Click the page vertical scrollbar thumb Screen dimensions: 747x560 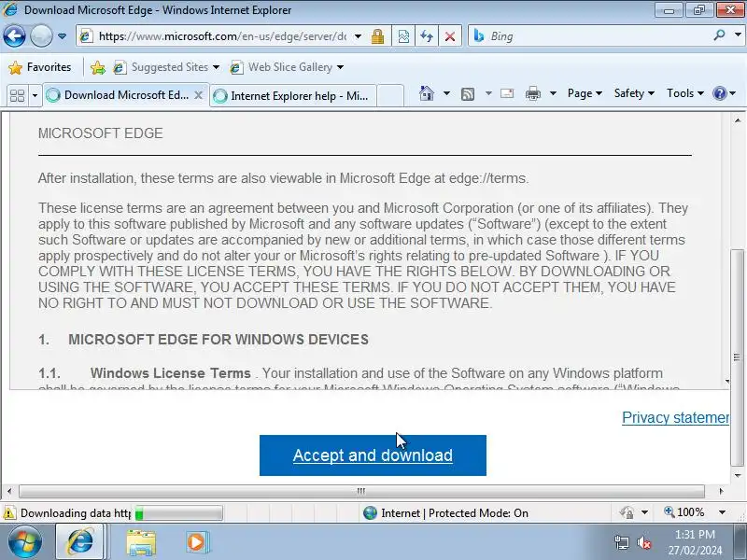737,357
